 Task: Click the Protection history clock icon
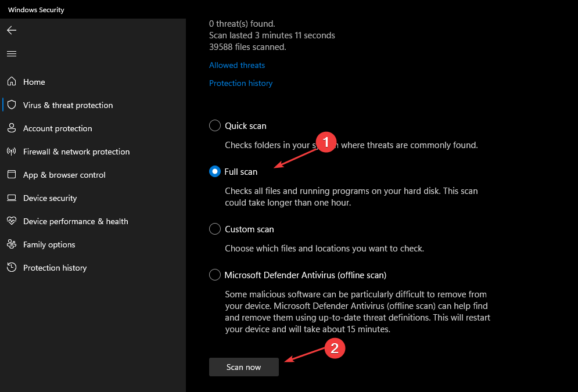[12, 268]
